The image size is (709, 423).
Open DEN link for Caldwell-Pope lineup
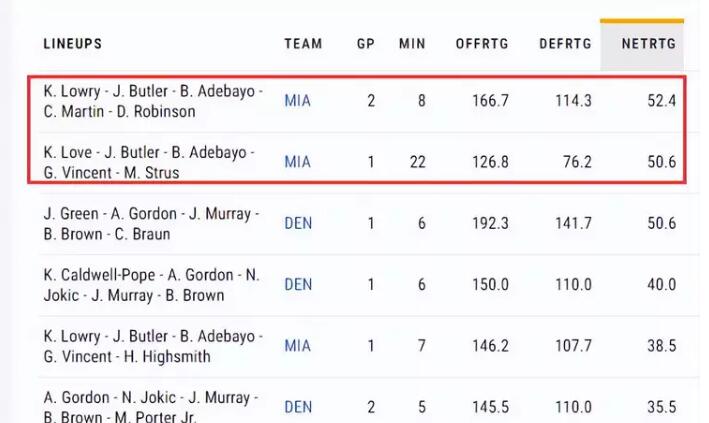(298, 285)
